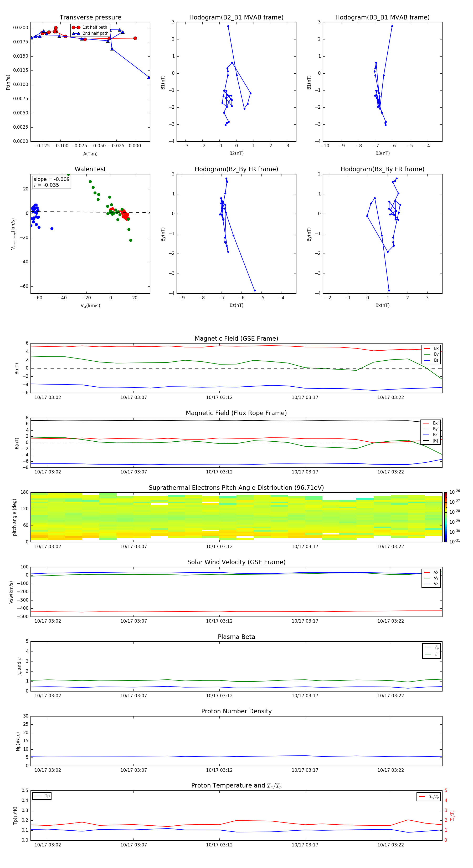Click the 'Vx' velocity legend entry
The width and height of the screenshot is (473, 868).
[x=431, y=572]
